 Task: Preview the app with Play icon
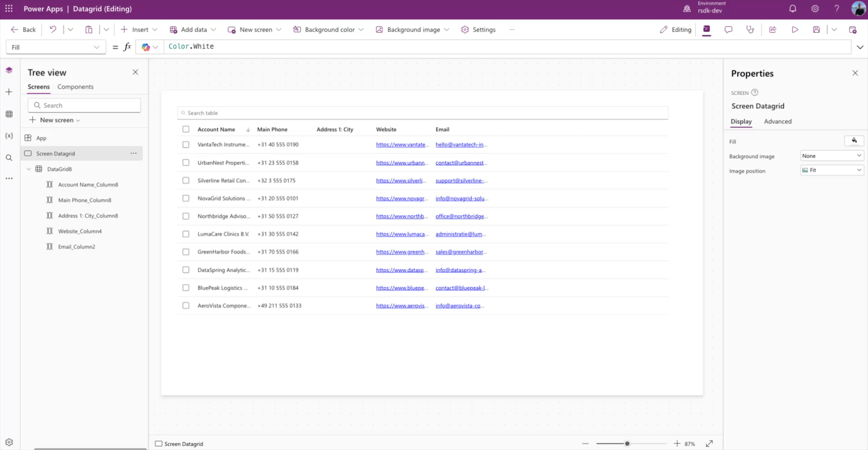tap(795, 30)
